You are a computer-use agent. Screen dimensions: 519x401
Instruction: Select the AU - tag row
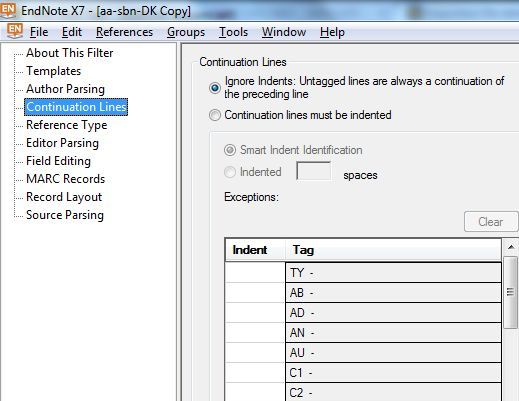click(x=393, y=353)
